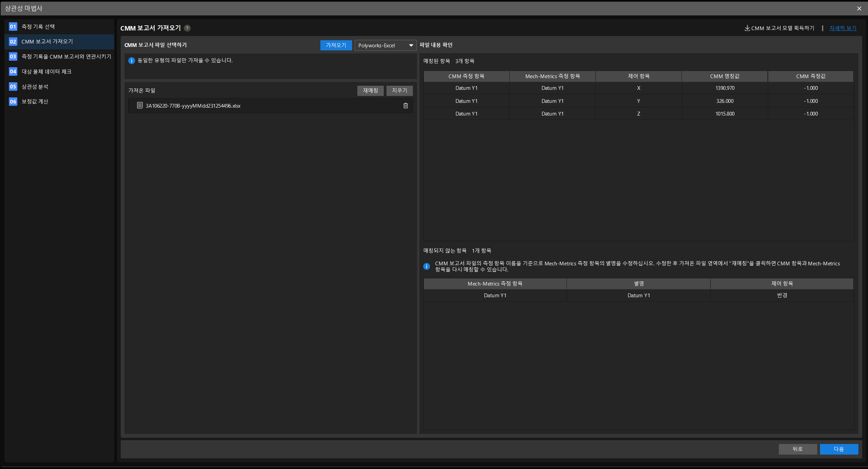Click Datum Y1 in unmatched Mech-Metrics column
The width and height of the screenshot is (868, 469).
[x=495, y=296]
